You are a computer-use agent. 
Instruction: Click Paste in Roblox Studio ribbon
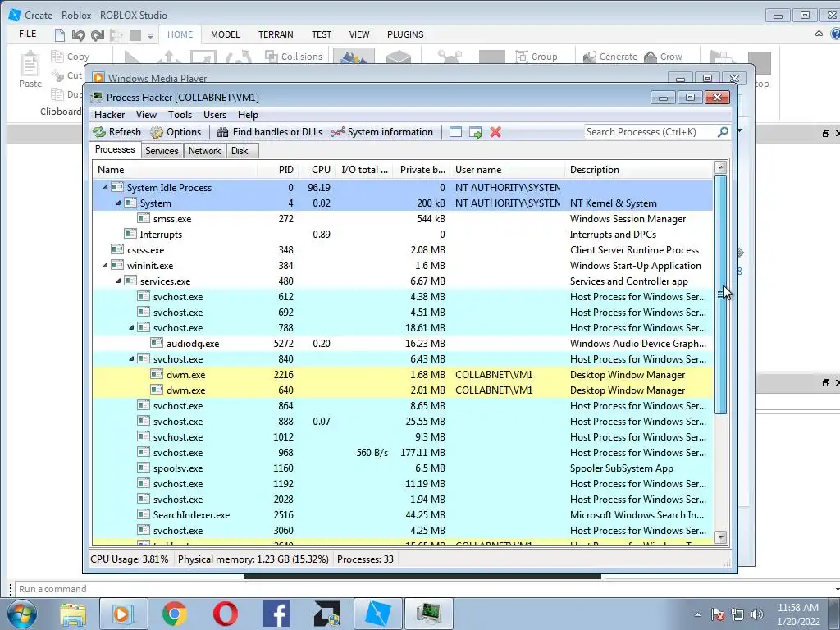30,70
